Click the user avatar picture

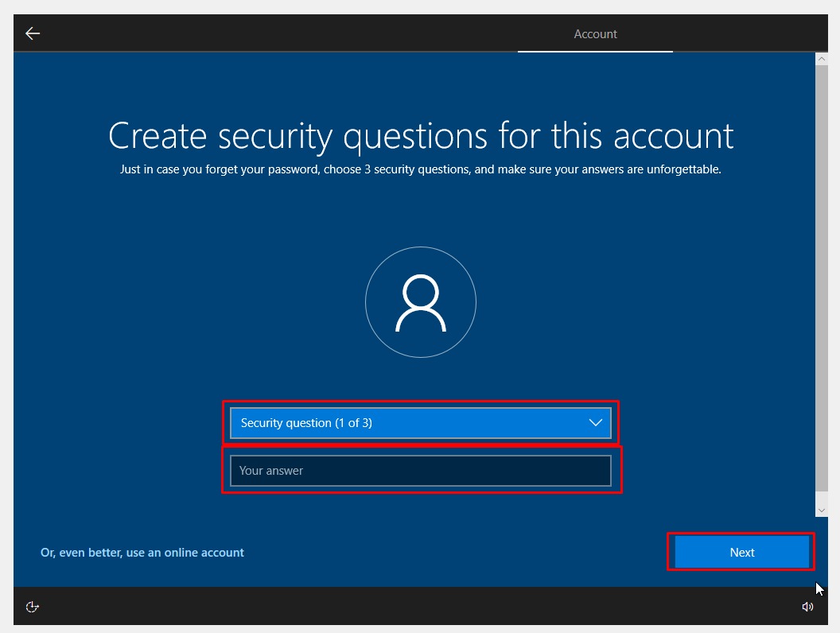coord(421,302)
